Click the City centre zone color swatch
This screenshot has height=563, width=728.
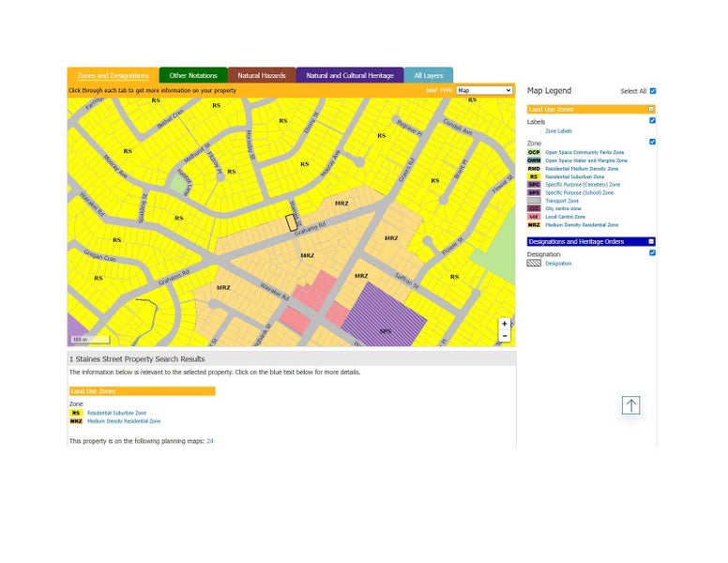click(x=534, y=208)
